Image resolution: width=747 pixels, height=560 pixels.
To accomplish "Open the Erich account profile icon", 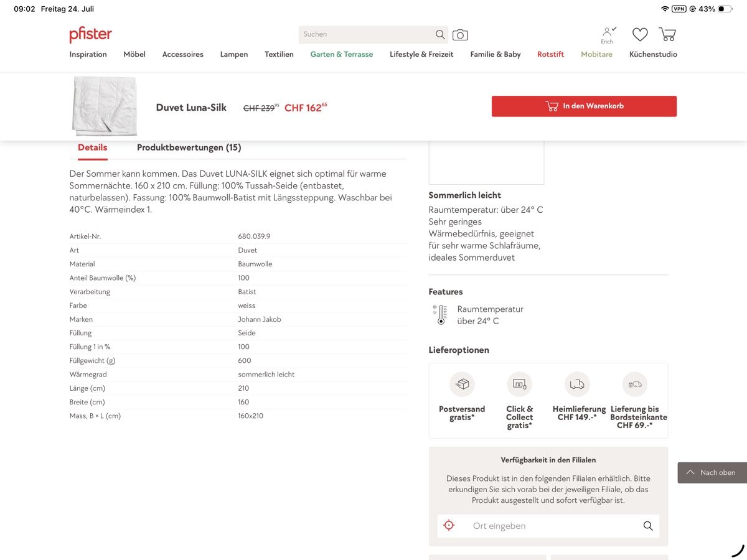I will click(607, 35).
